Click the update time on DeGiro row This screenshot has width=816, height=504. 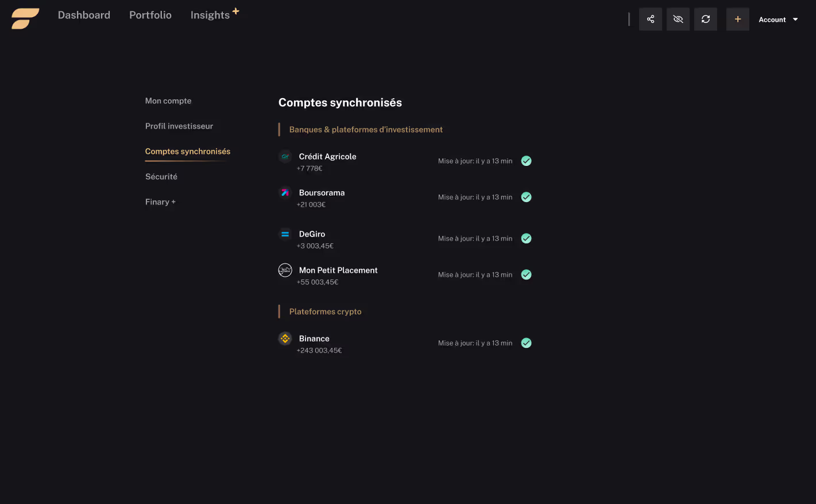click(475, 238)
